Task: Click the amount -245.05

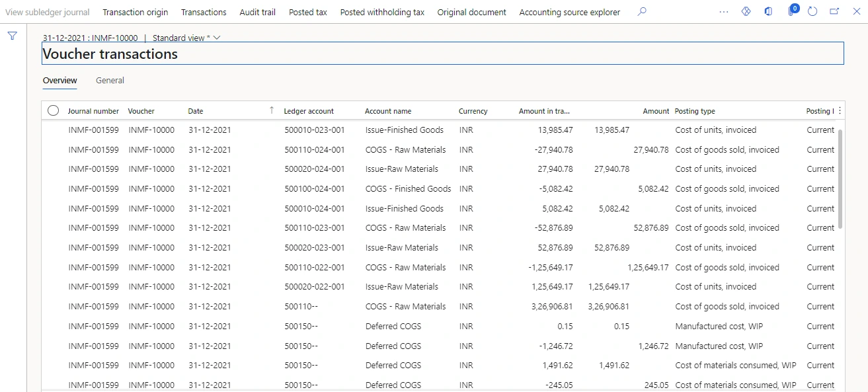Action: [x=559, y=385]
